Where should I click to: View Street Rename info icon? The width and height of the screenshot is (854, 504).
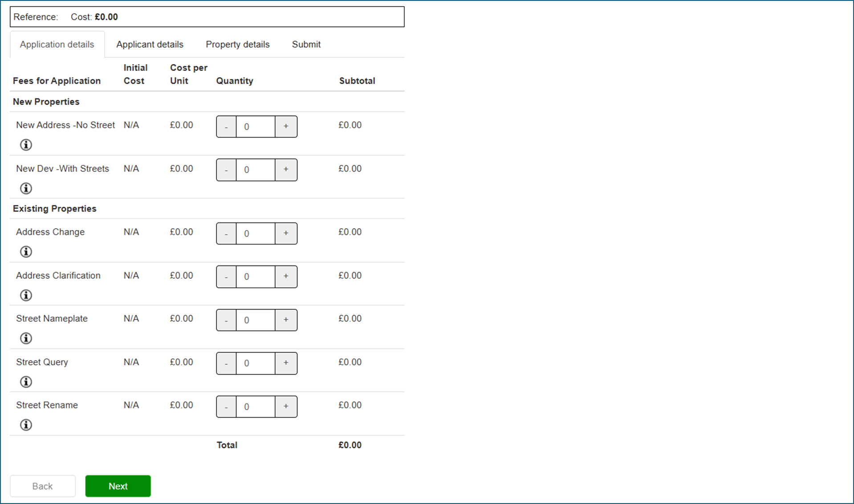(x=26, y=425)
